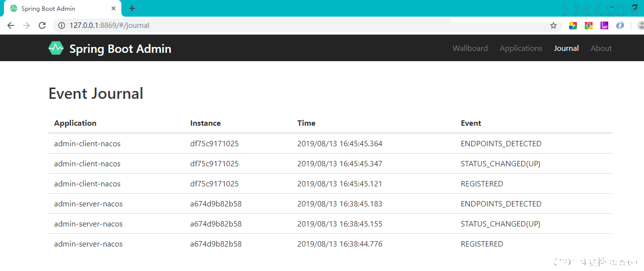Open the lightning bolt extension icon
The height and width of the screenshot is (271, 644).
tap(573, 25)
